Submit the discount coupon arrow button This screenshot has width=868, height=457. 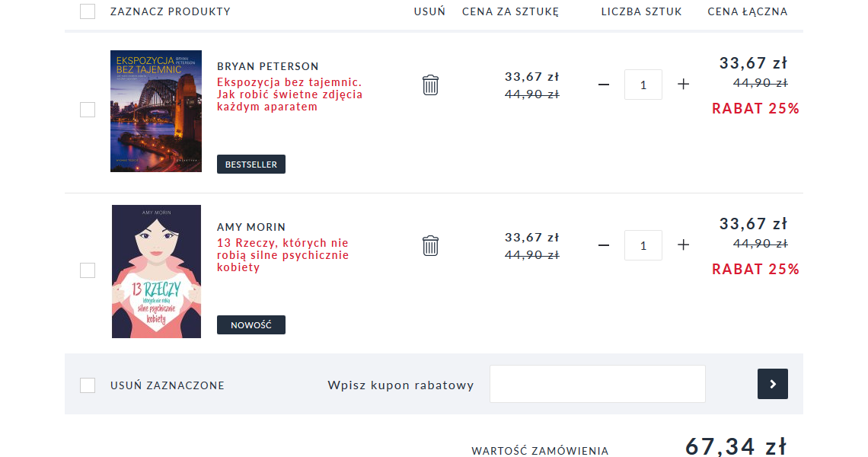(x=772, y=384)
